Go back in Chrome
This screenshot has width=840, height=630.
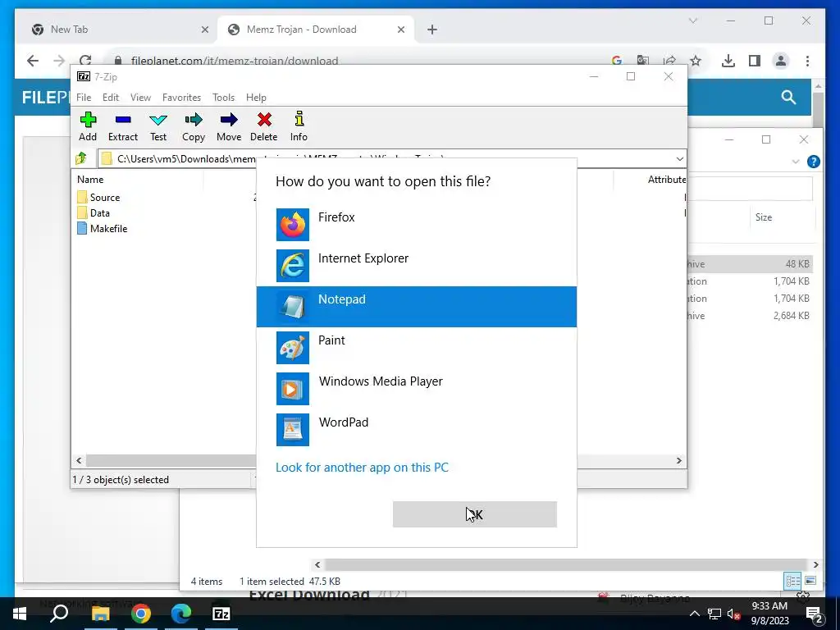click(33, 61)
